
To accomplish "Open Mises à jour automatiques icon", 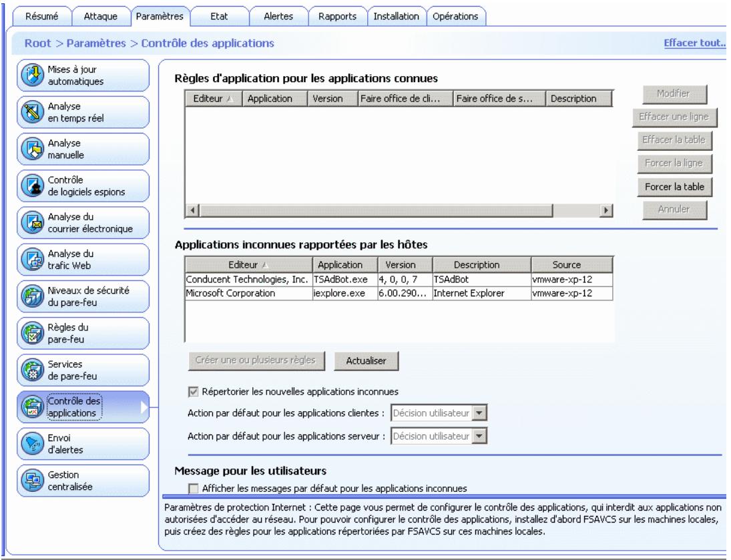I will coord(32,75).
